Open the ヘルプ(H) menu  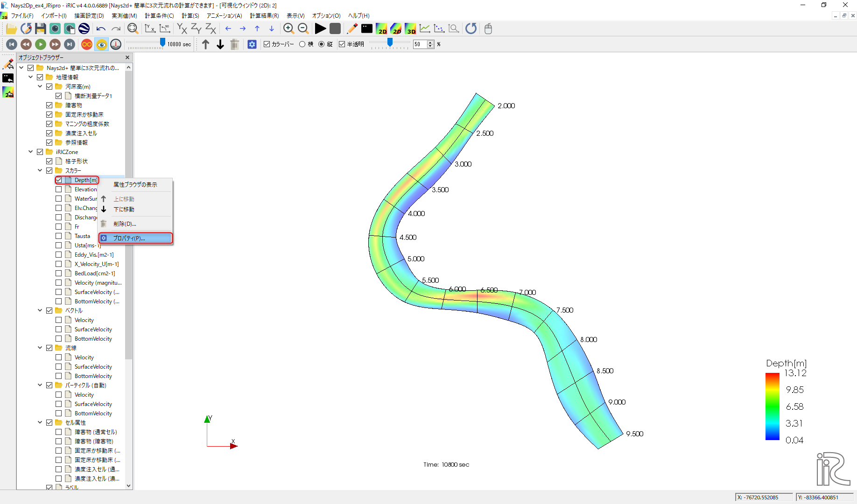[x=359, y=15]
